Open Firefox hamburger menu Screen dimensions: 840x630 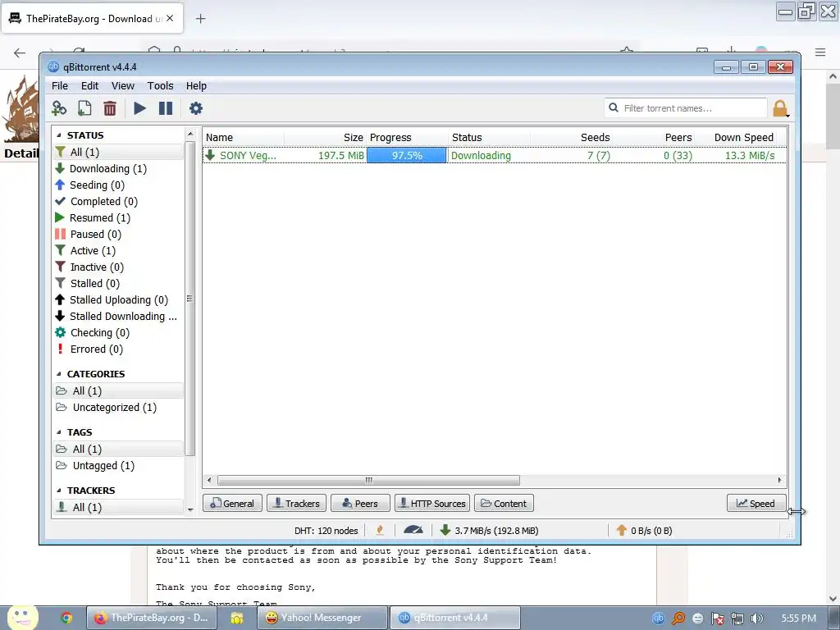(820, 52)
